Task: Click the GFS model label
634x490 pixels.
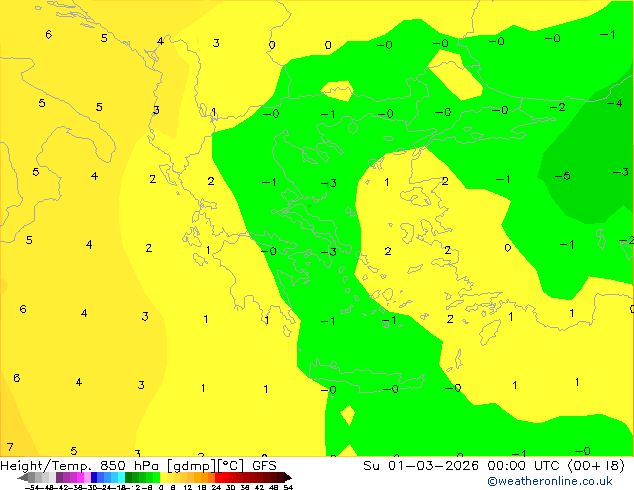Action: (264, 466)
